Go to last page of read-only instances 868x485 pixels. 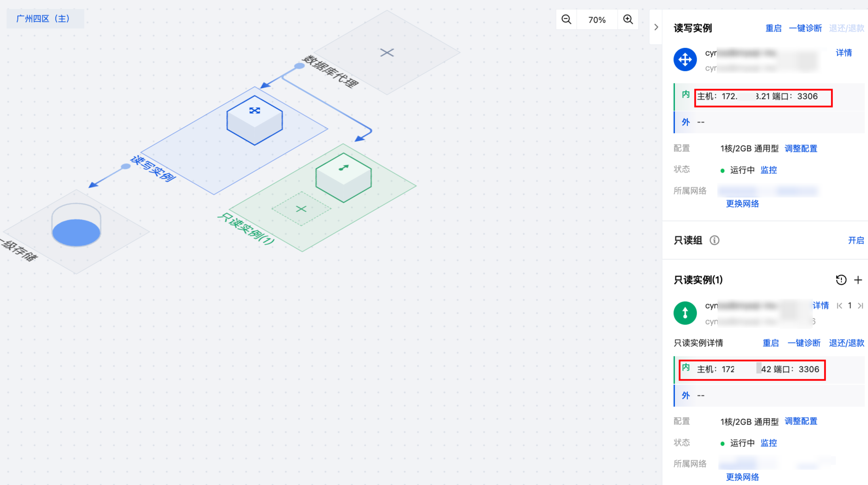click(860, 306)
